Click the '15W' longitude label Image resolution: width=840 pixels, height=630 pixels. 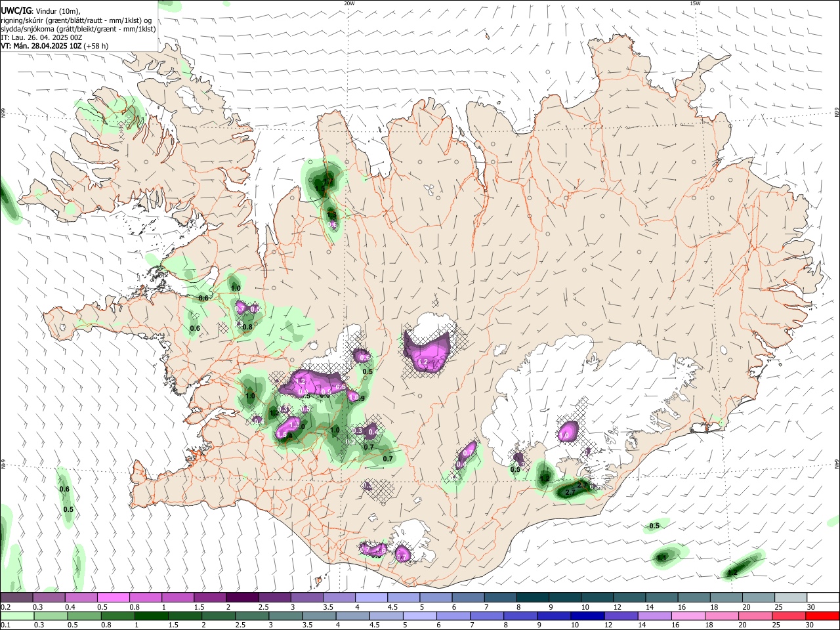pos(695,3)
